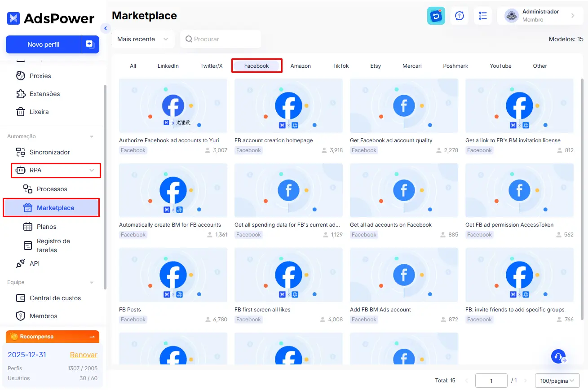Viewport: 588px width, 390px height.
Task: Open the Lixeira trash item
Action: pyautogui.click(x=39, y=112)
